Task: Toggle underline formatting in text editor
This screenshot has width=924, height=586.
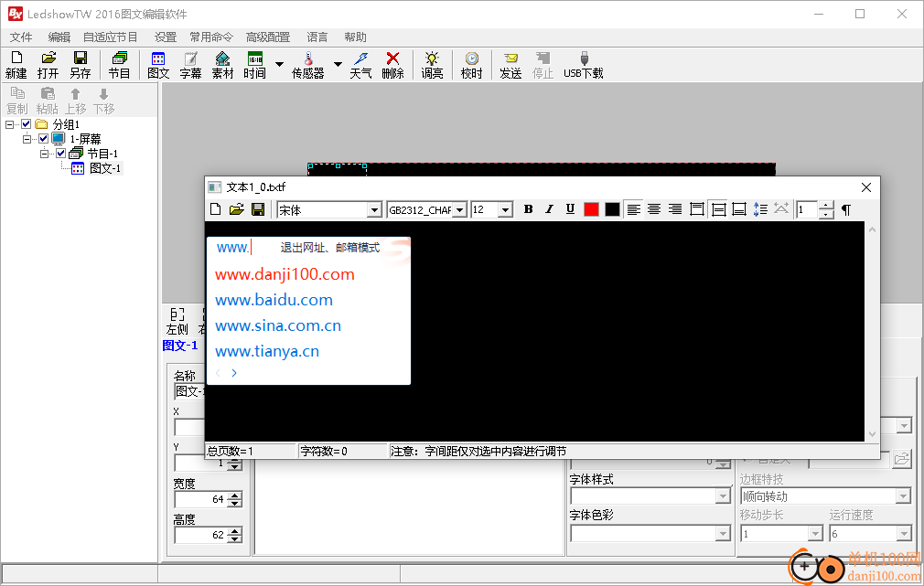Action: pyautogui.click(x=570, y=209)
